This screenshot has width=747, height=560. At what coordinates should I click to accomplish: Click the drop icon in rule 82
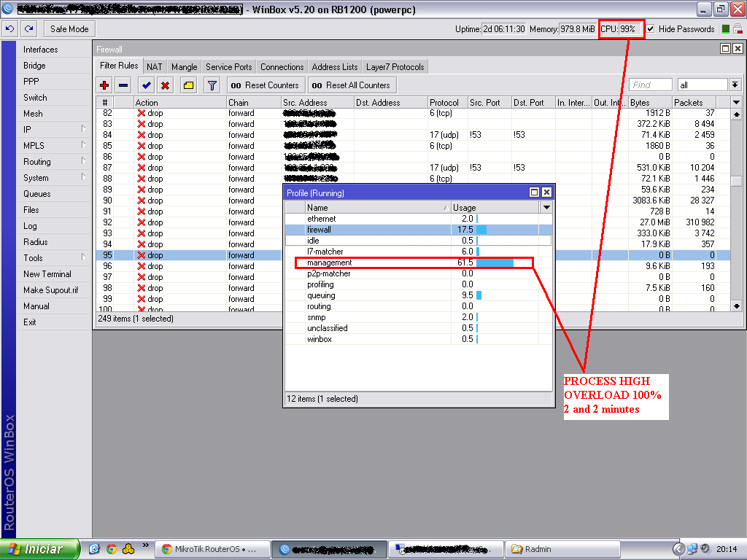[142, 113]
